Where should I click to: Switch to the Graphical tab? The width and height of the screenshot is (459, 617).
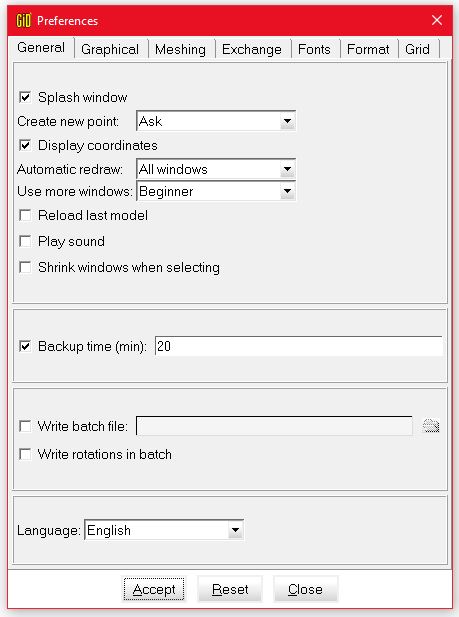pos(110,49)
